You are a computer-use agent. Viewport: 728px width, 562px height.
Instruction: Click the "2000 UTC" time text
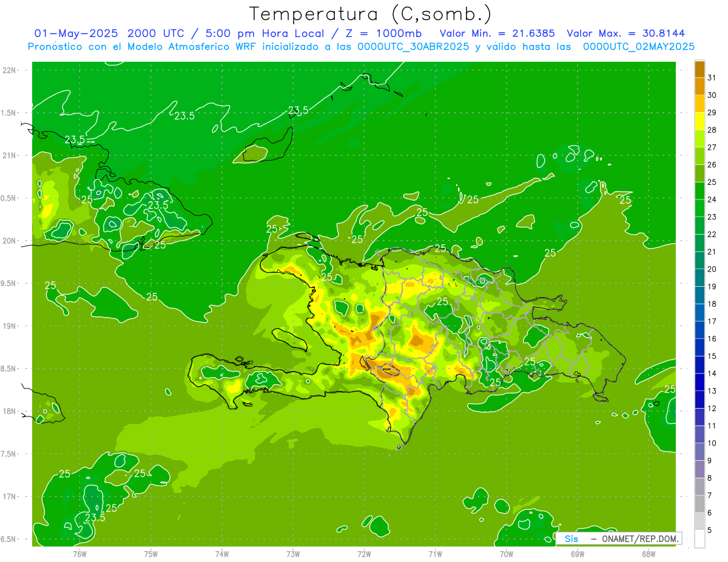[155, 33]
